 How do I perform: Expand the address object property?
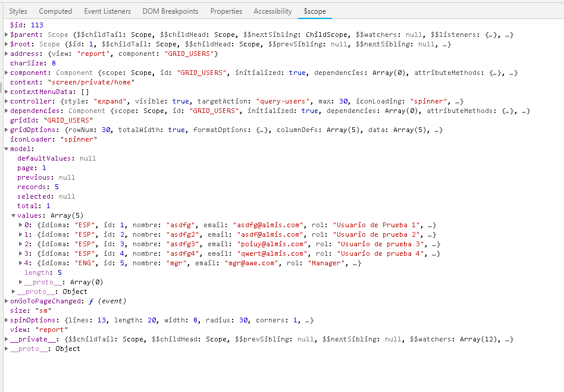coord(7,54)
